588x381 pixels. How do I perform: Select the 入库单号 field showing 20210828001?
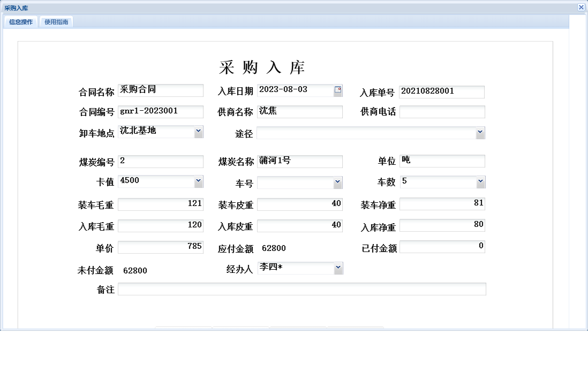pyautogui.click(x=442, y=92)
